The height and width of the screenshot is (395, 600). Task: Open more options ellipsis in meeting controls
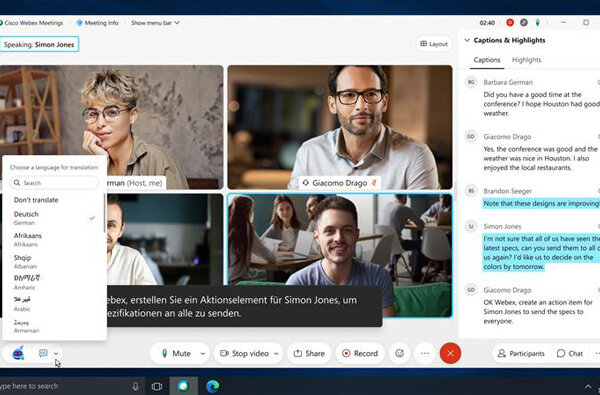point(425,353)
